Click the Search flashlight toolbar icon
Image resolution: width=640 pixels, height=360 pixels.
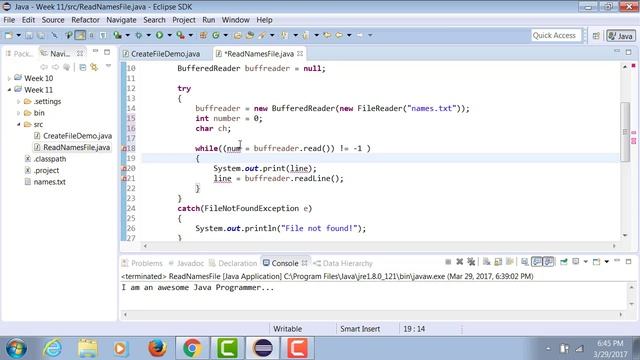pyautogui.click(x=262, y=36)
